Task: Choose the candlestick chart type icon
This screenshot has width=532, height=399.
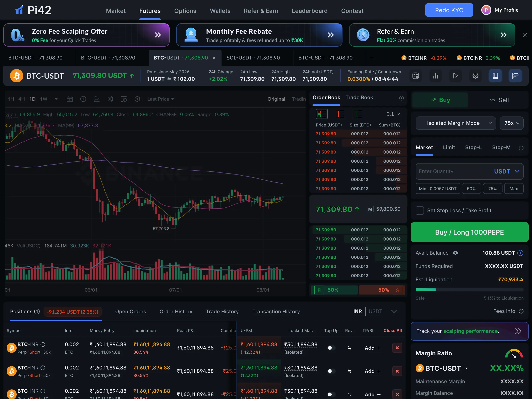Action: pos(110,99)
